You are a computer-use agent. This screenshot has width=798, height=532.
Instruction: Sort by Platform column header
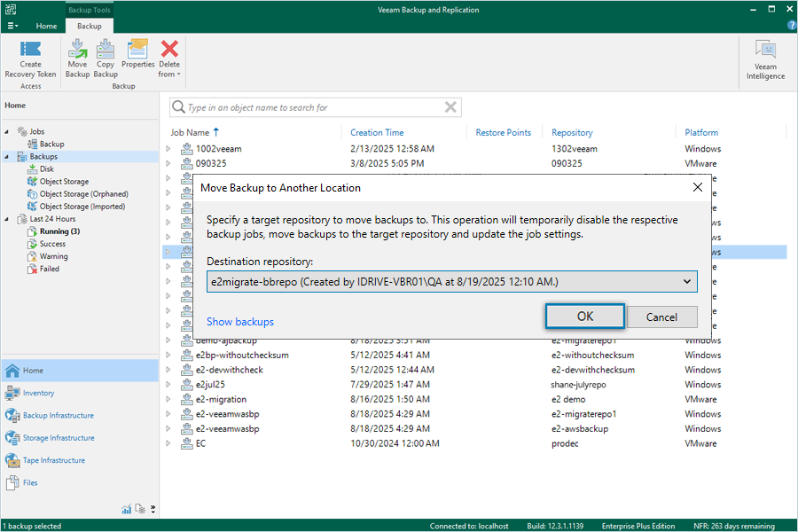click(701, 132)
